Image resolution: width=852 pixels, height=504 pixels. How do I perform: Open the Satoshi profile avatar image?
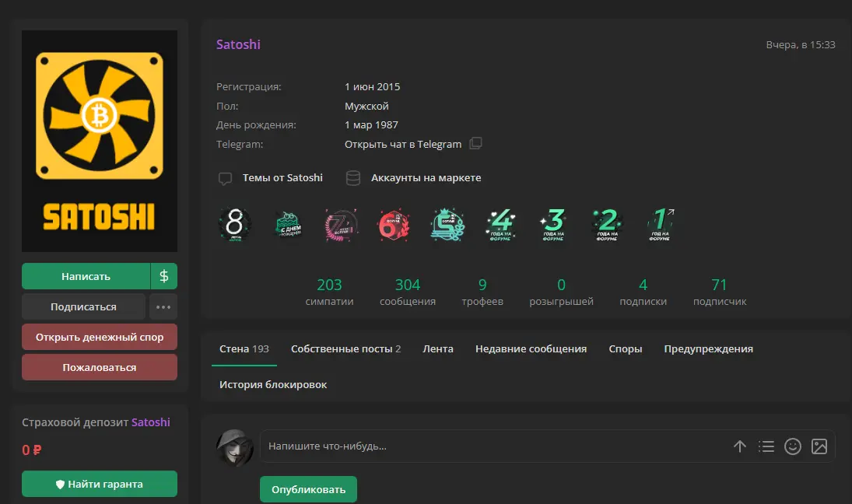point(100,142)
